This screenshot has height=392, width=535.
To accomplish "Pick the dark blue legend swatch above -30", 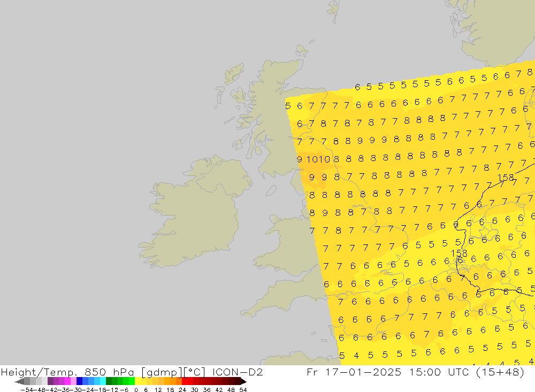I will click(x=80, y=381).
